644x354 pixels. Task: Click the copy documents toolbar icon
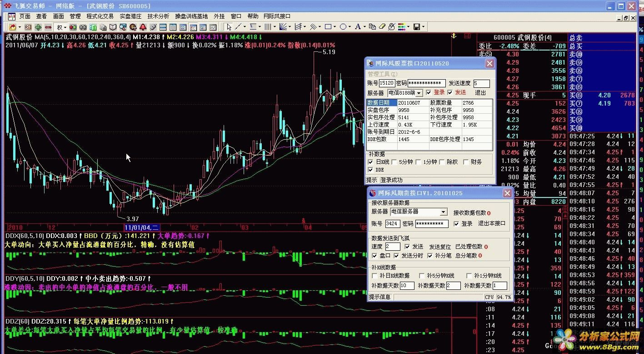[372, 27]
